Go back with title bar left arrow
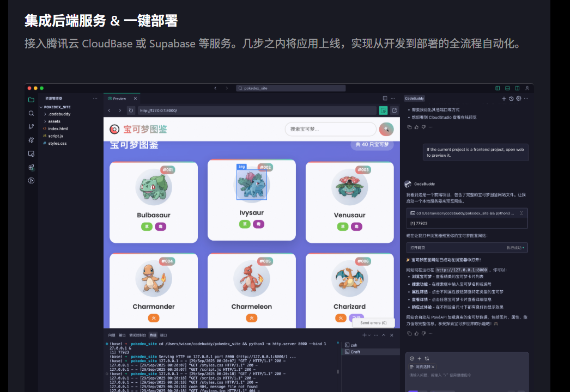The image size is (570, 392). 215,88
